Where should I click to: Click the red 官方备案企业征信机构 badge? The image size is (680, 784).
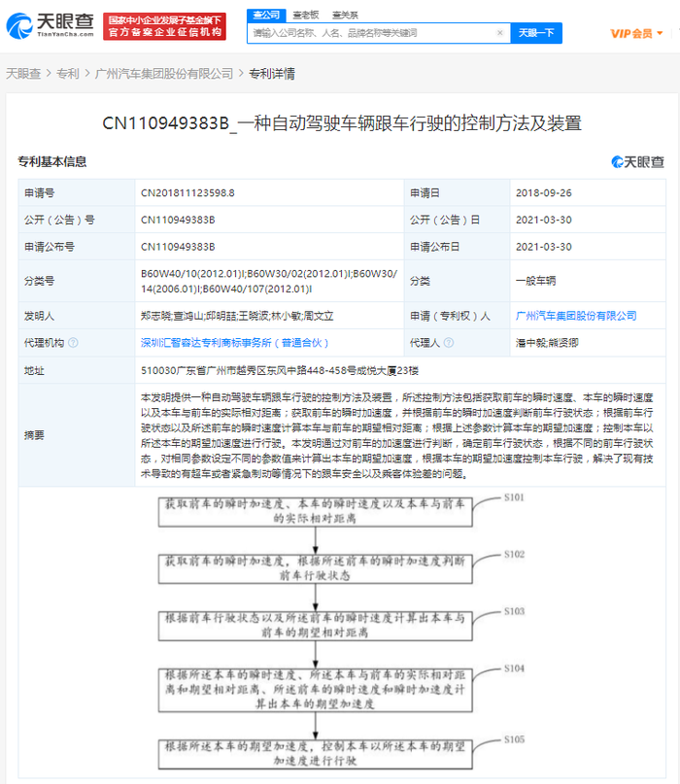tap(164, 26)
